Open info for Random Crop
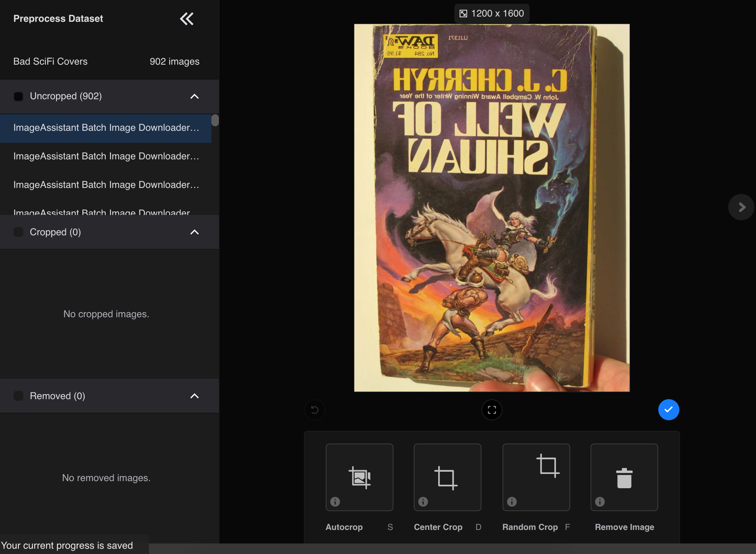Image resolution: width=756 pixels, height=554 pixels. coord(512,501)
